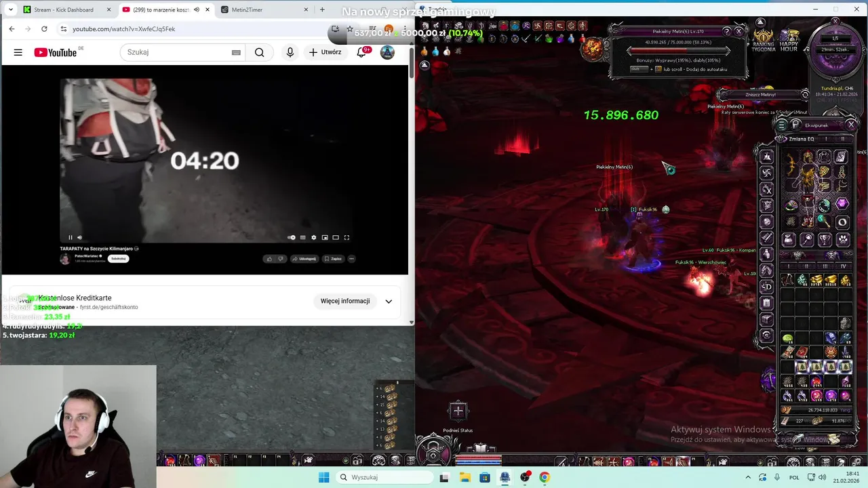Pause the YouTube video
This screenshot has height=488, width=868.
point(70,237)
